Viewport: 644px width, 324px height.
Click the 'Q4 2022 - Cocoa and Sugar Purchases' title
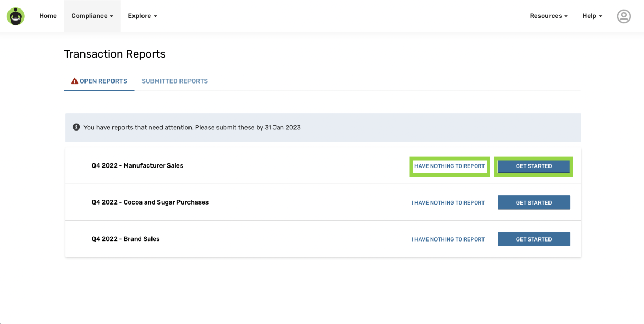pos(150,202)
